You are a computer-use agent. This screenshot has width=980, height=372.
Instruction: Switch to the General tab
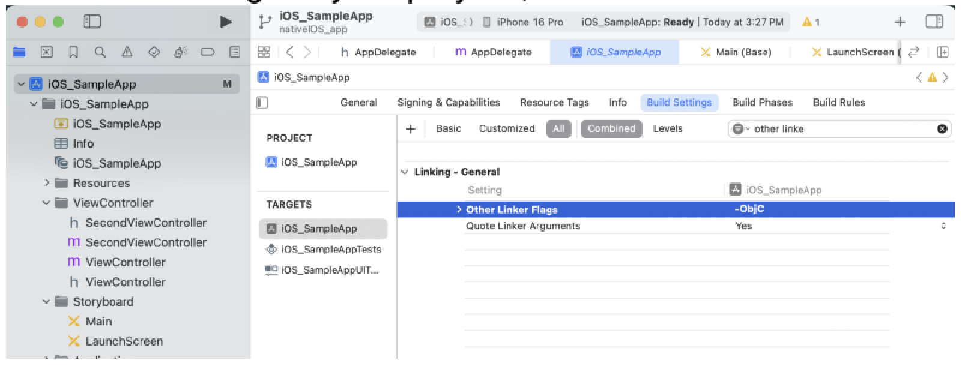pos(359,103)
